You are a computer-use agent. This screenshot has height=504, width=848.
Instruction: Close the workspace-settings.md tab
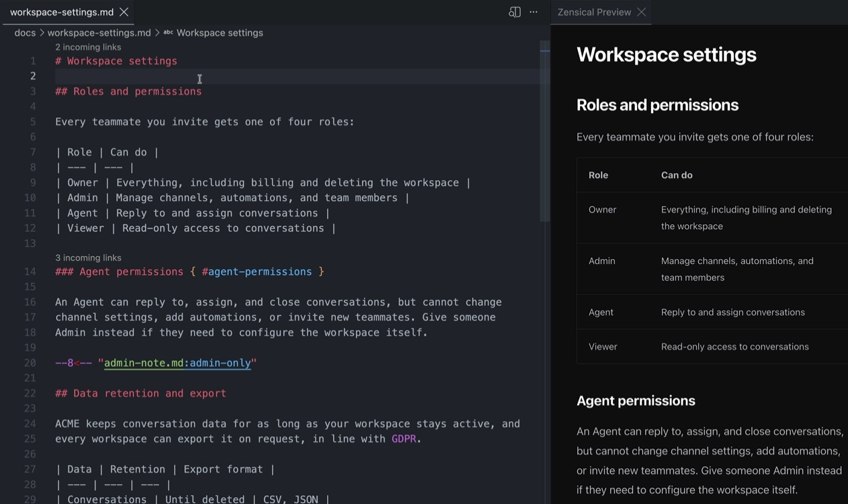click(x=124, y=12)
